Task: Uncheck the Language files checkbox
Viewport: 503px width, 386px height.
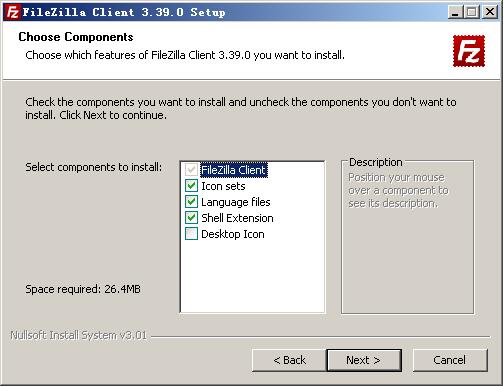Action: click(191, 202)
